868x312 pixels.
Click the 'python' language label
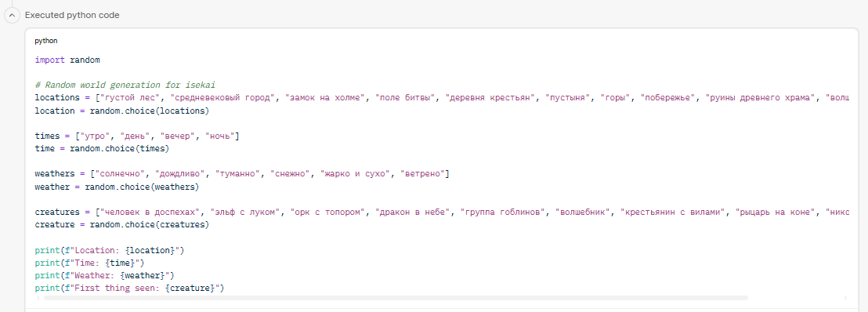(46, 41)
